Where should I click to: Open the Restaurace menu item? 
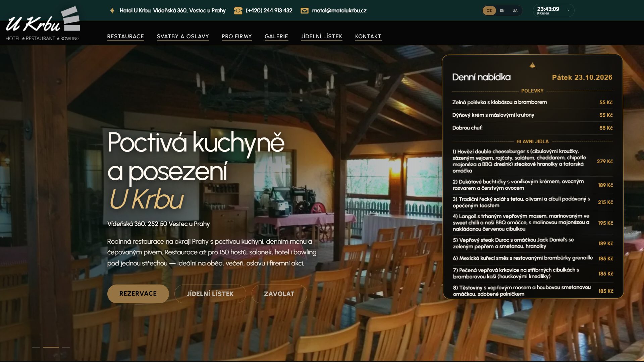125,37
